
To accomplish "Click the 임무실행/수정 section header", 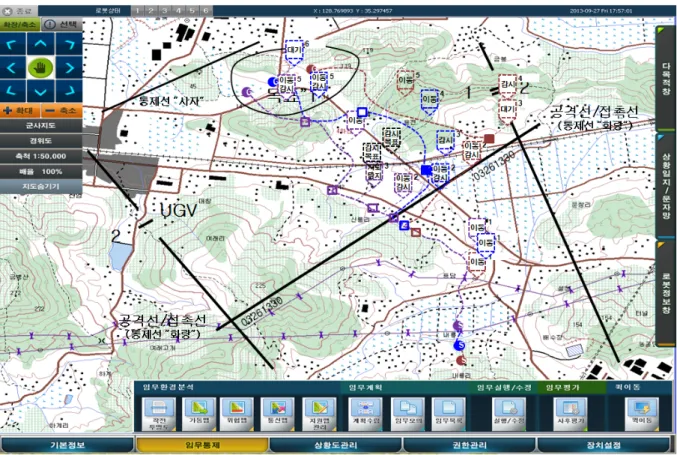I will click(504, 387).
